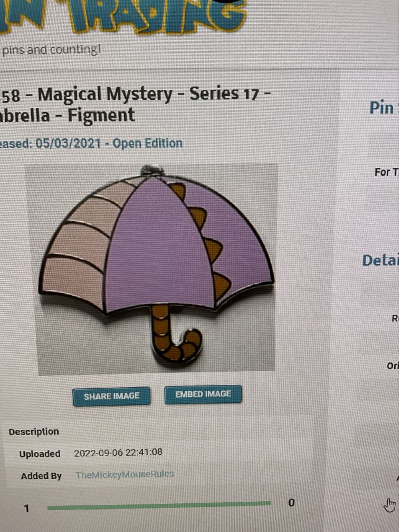
Task: Click the rating count 0 after the bar
Action: 291,503
